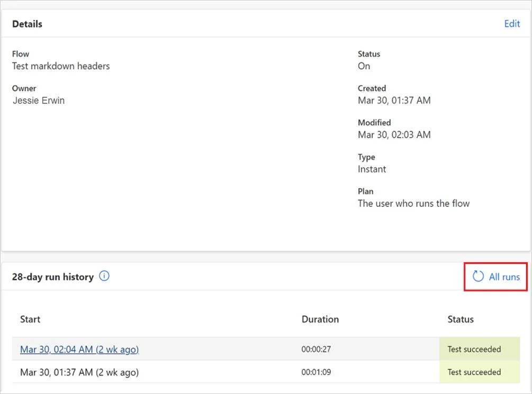Click the Status column header in run history
The height and width of the screenshot is (394, 532).
tap(461, 319)
